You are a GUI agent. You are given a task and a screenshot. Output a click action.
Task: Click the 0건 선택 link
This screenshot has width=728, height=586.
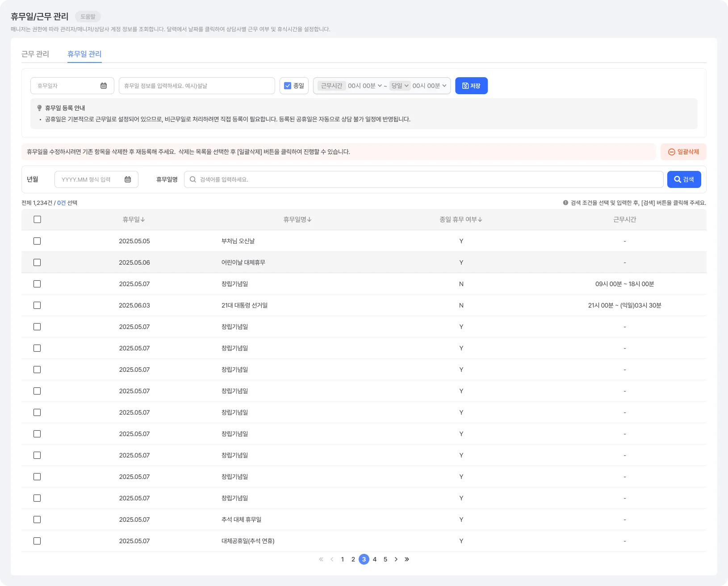[x=62, y=203]
